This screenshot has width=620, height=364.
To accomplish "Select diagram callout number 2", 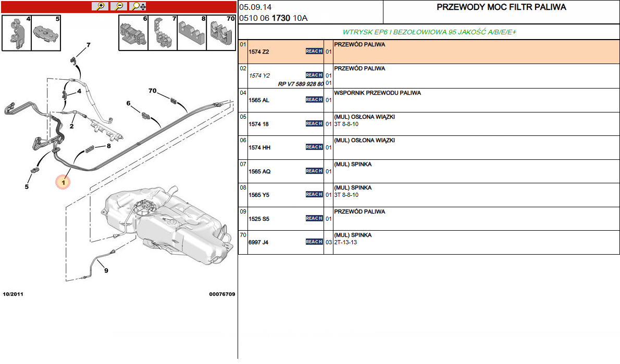I will pos(71,127).
